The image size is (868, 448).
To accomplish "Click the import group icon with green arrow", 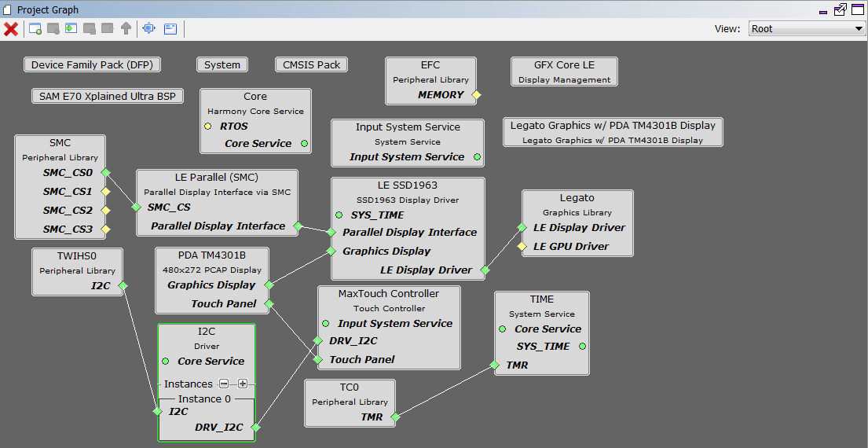I will tap(71, 28).
